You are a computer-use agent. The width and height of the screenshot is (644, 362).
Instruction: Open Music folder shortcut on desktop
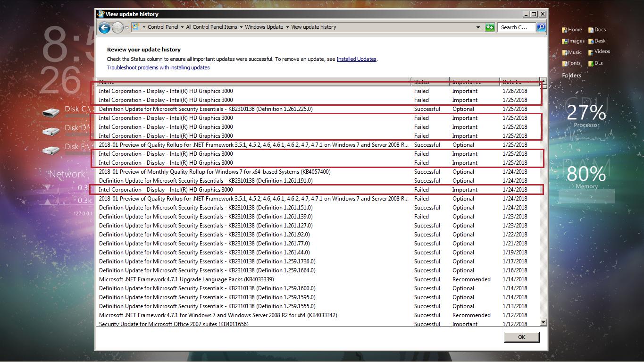[x=572, y=52]
